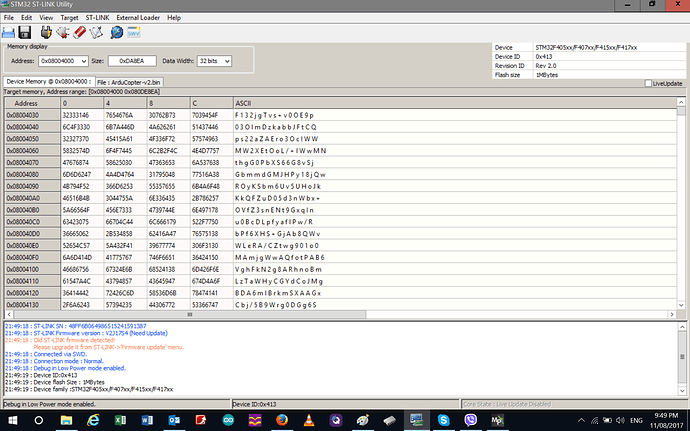This screenshot has width=690, height=431.
Task: Click the Open file toolbar icon
Action: pyautogui.click(x=8, y=33)
